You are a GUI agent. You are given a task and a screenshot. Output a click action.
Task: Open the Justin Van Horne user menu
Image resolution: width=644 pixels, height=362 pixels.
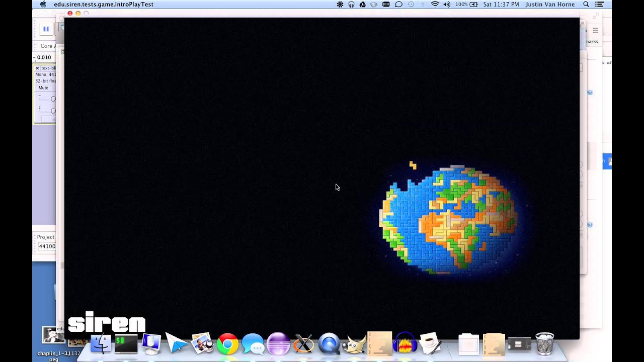tap(550, 4)
